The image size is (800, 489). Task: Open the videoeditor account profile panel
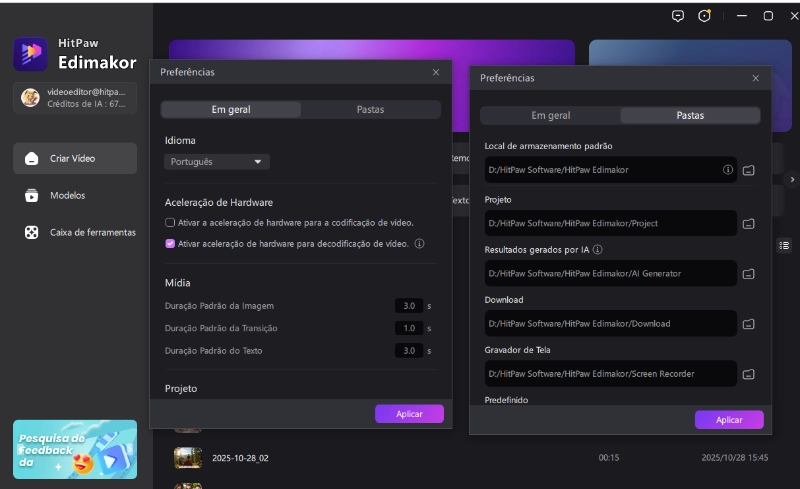[x=75, y=97]
